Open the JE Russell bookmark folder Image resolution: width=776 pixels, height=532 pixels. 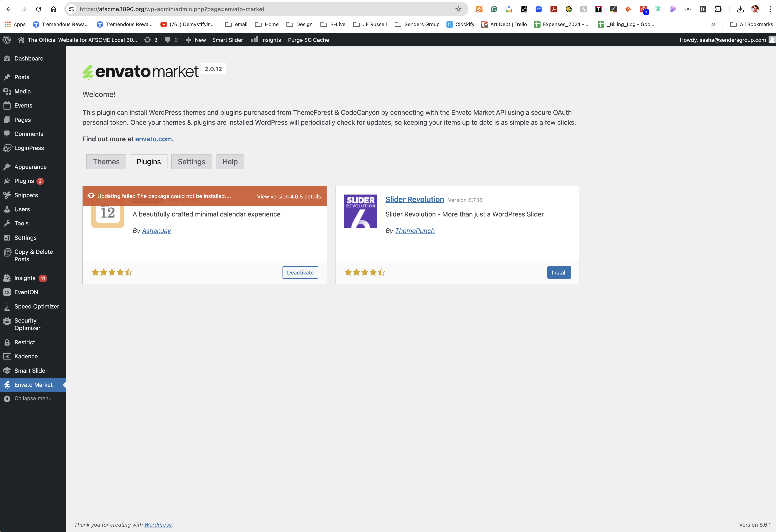370,24
